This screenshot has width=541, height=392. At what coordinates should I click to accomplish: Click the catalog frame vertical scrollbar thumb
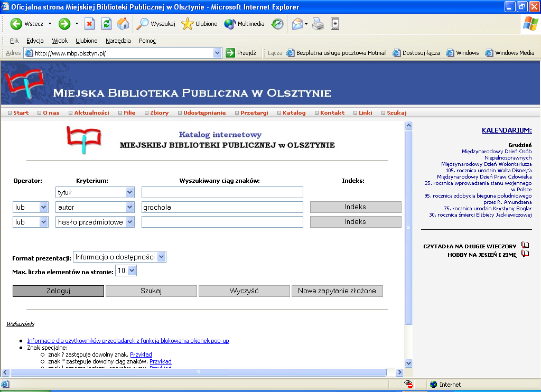tap(408, 227)
